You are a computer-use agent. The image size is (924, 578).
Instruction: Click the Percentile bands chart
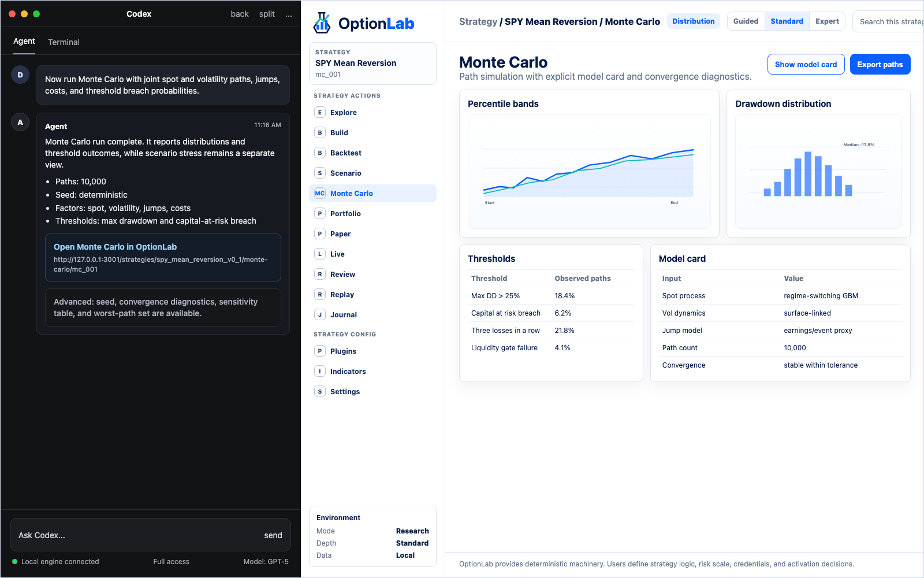click(589, 172)
